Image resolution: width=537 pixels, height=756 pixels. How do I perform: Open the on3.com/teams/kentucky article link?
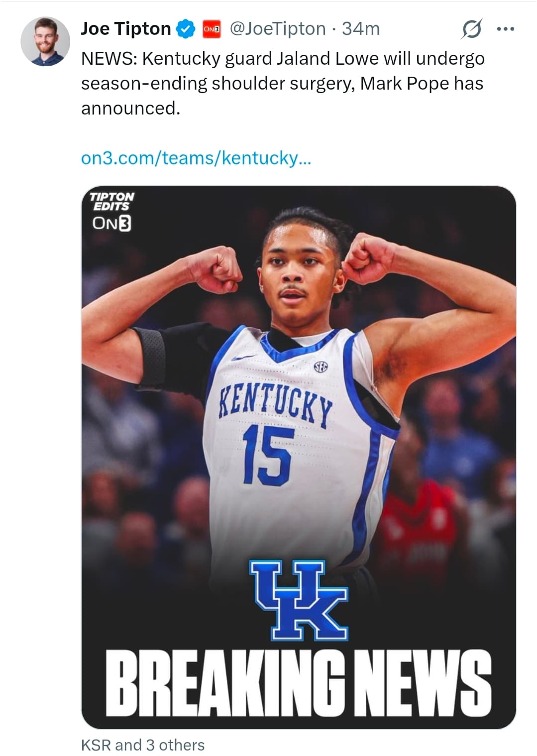coord(196,158)
